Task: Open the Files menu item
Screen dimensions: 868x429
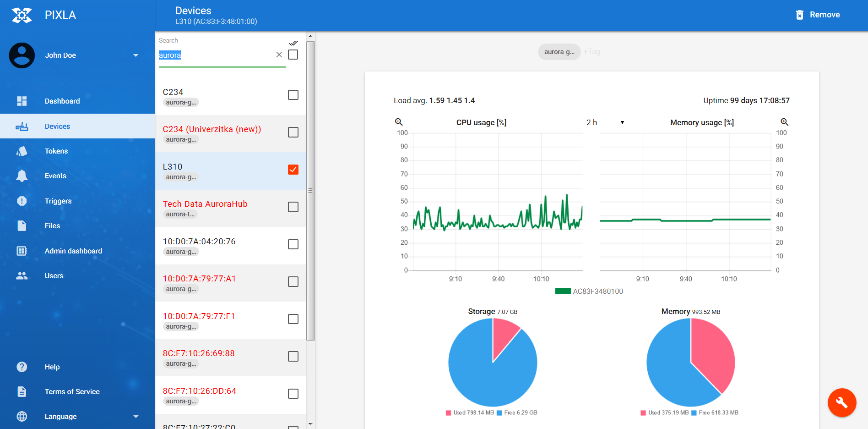Action: pyautogui.click(x=77, y=225)
